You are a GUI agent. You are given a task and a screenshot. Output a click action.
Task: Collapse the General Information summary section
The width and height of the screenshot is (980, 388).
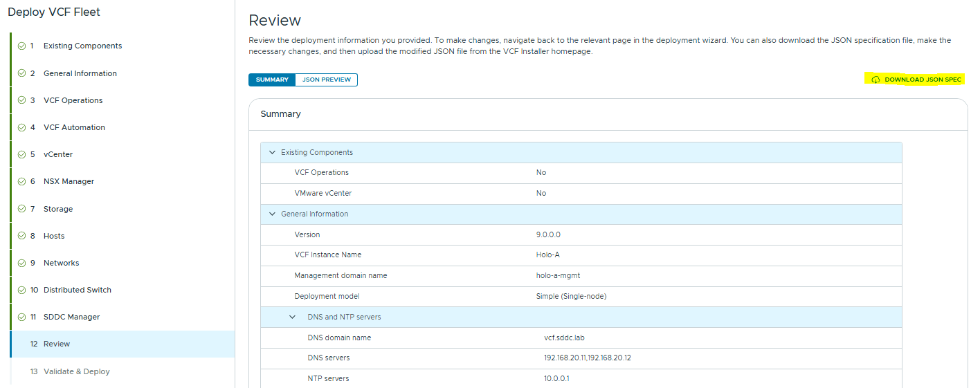272,214
